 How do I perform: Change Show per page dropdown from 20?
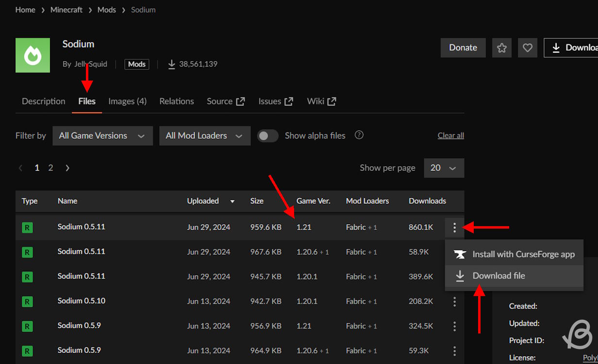coord(444,168)
